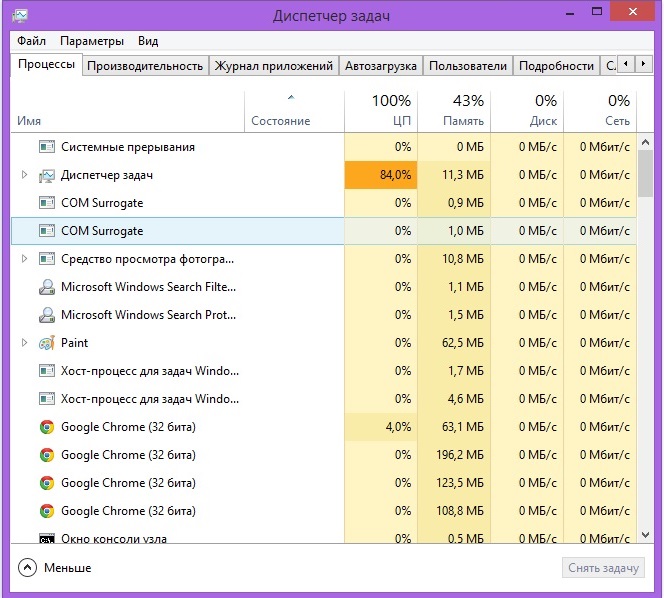
Task: Select COM Surrogate icon using 0,9 МБ
Action: click(47, 203)
